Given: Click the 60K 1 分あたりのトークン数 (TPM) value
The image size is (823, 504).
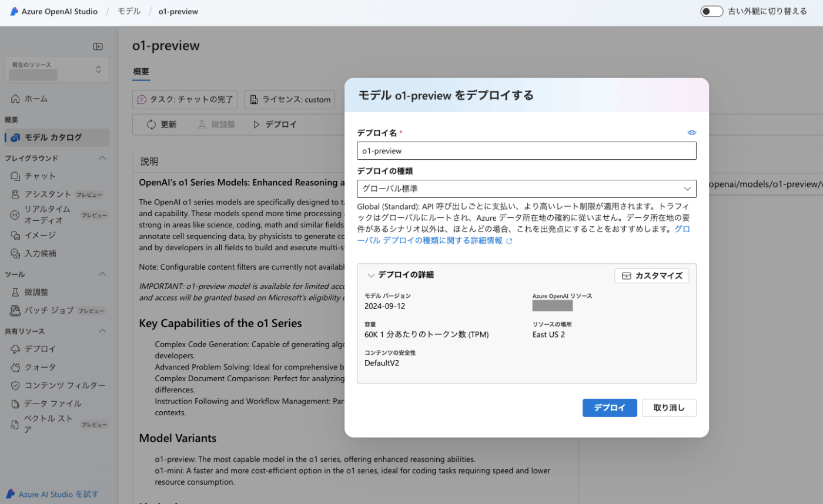Looking at the screenshot, I should click(427, 335).
